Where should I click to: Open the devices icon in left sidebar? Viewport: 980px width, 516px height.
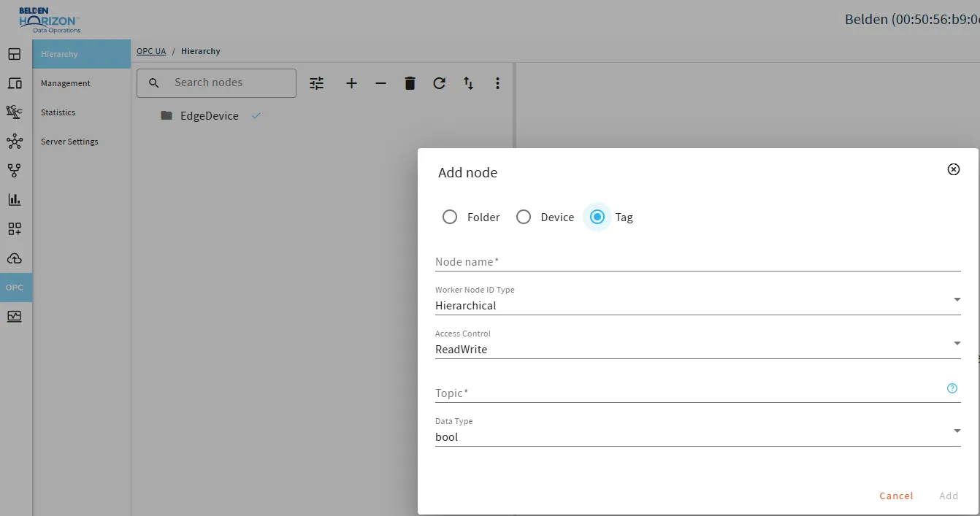[x=15, y=83]
